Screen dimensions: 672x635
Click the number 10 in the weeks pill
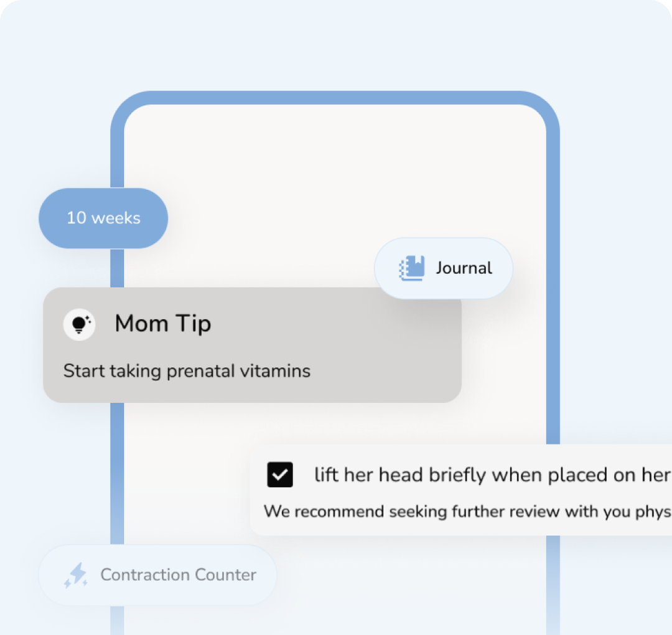76,218
